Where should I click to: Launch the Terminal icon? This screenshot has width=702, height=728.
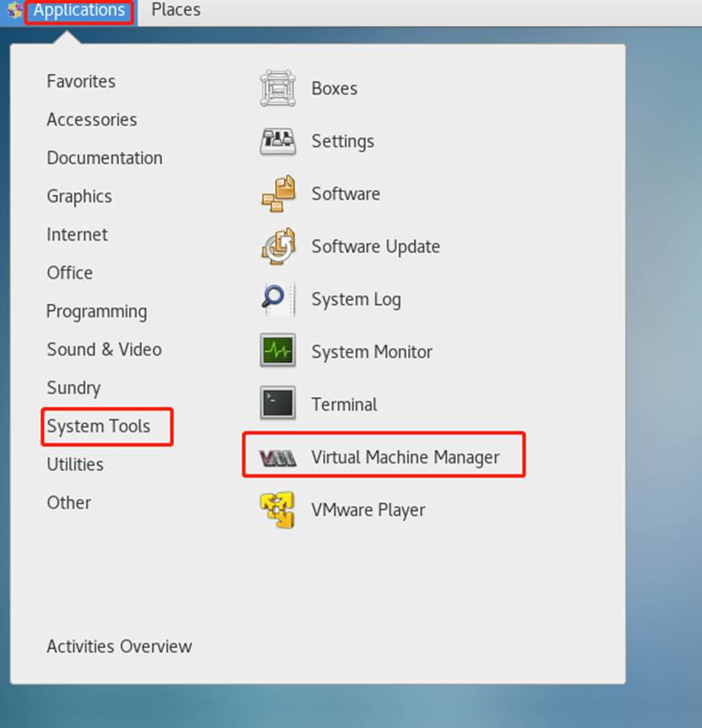pos(278,404)
